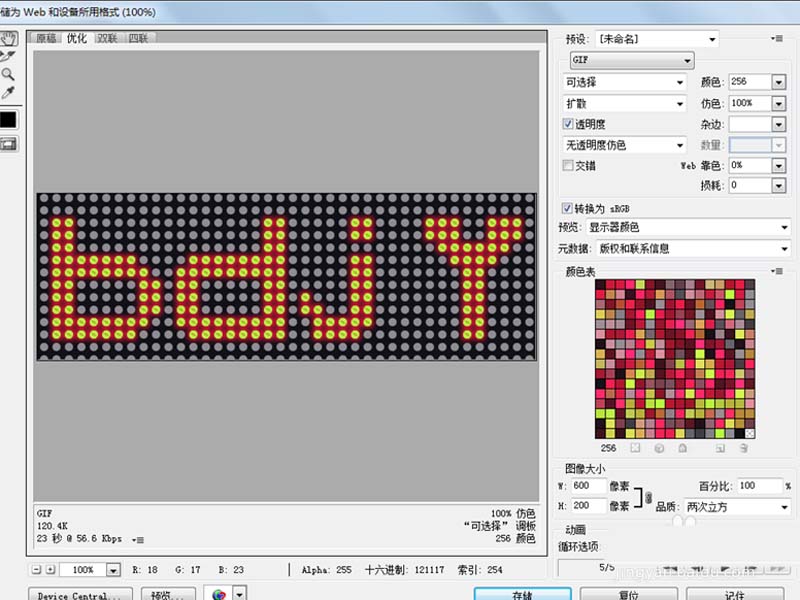
Task: Go to last animation frame button
Action: pyautogui.click(x=777, y=568)
